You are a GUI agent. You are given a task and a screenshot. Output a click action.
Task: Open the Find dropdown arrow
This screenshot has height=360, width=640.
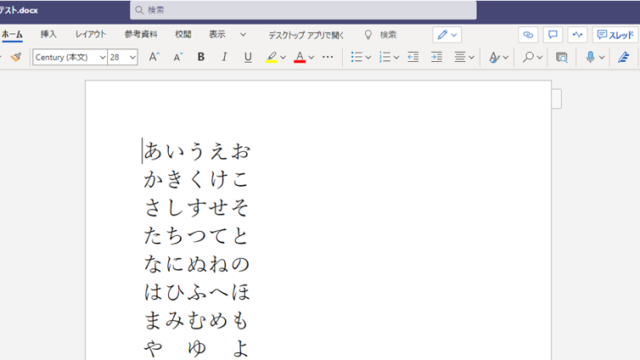pyautogui.click(x=539, y=58)
